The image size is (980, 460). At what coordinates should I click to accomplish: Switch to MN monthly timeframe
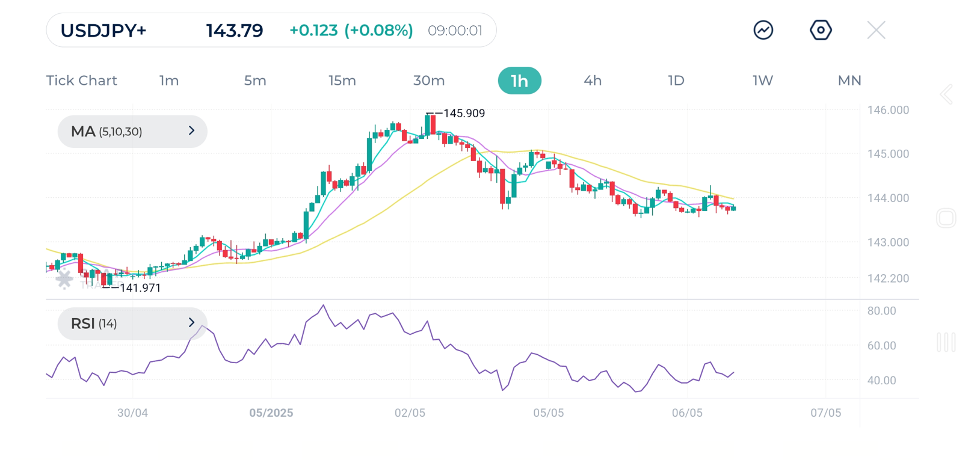[x=849, y=81]
